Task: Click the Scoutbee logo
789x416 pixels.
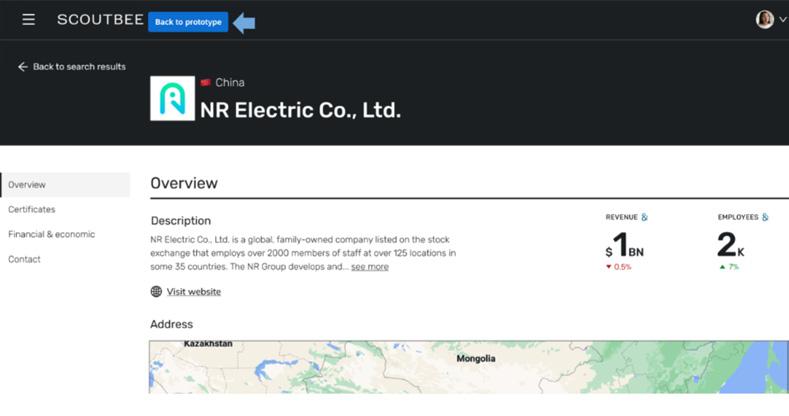Action: (x=100, y=20)
